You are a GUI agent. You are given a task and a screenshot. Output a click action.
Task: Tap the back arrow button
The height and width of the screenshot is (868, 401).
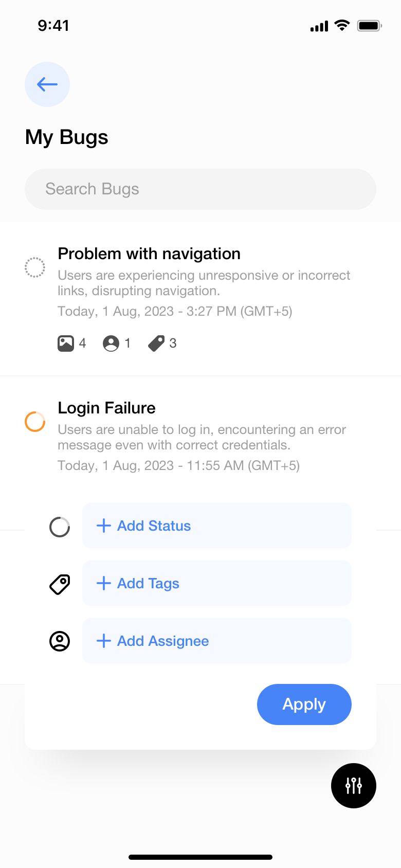(47, 84)
